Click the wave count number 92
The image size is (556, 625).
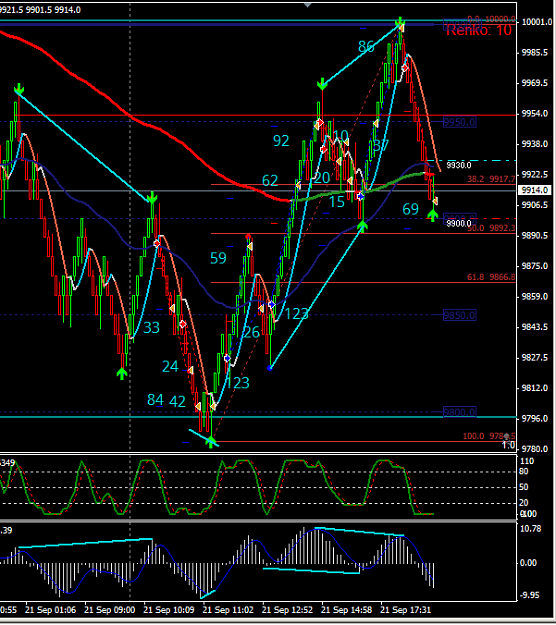281,141
